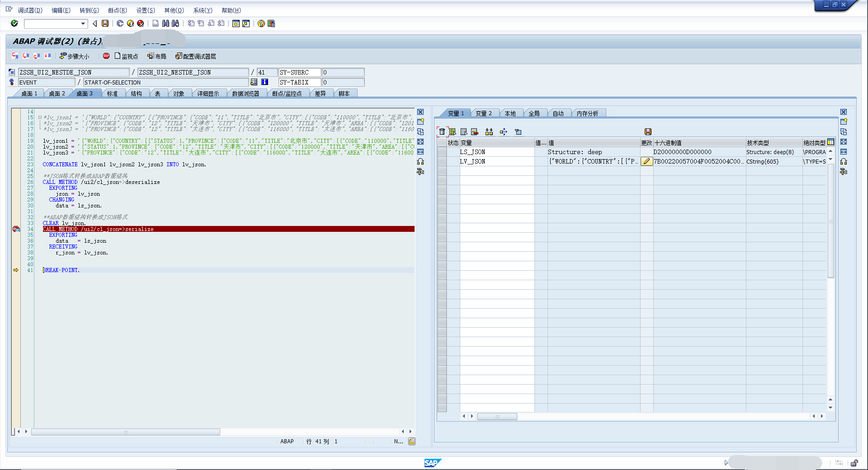
Task: Click the info blue 'i' icon beside START-OF-SELECTION
Action: pos(264,82)
